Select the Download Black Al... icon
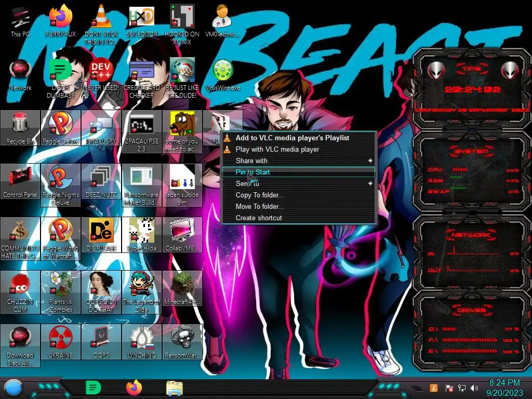 tap(20, 345)
